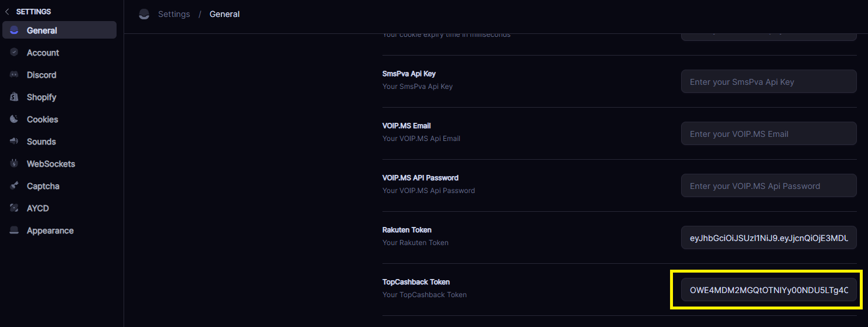This screenshot has width=868, height=327.
Task: Click the Discord icon in sidebar
Action: [x=14, y=75]
